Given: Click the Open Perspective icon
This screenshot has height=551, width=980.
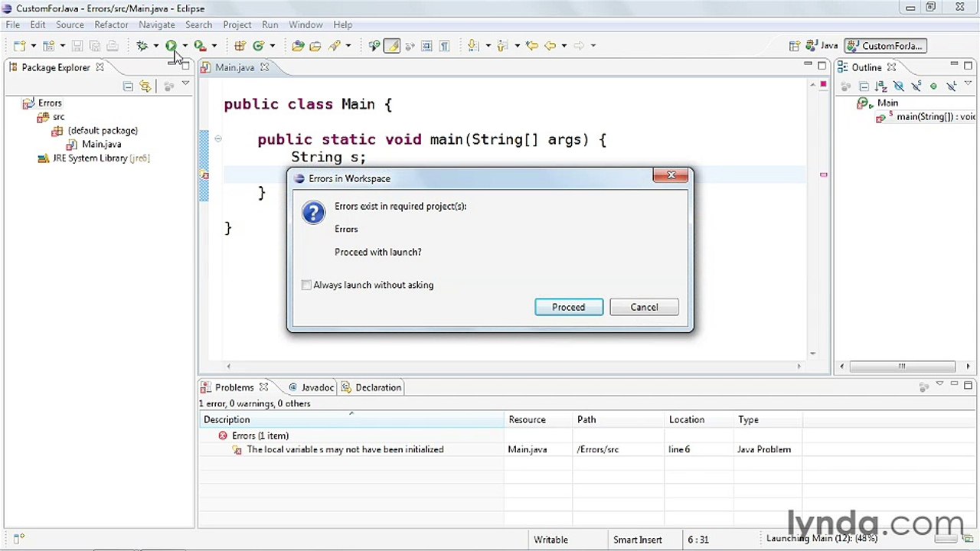Looking at the screenshot, I should coord(795,46).
